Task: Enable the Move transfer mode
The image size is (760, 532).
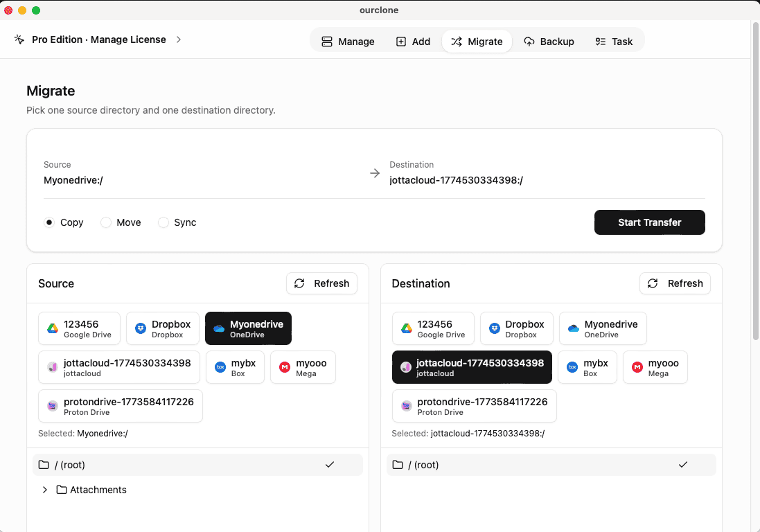Action: (x=106, y=222)
